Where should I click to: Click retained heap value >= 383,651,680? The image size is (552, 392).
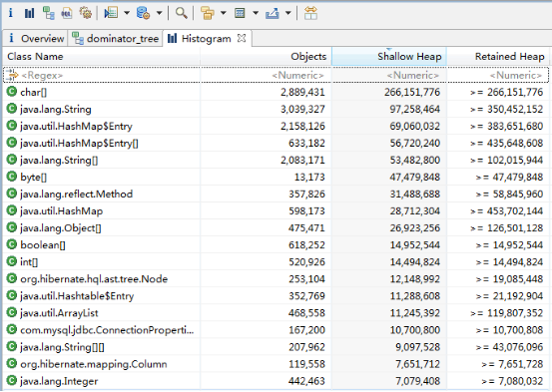507,126
